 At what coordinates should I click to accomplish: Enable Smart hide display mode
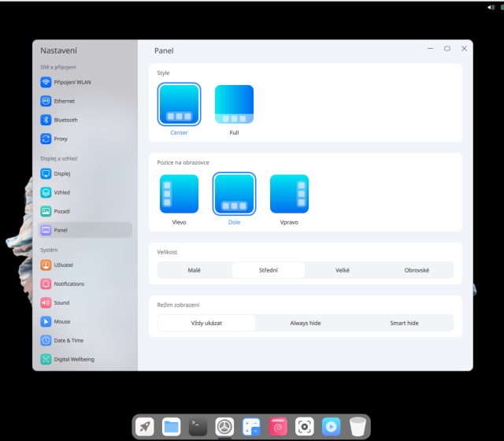pos(404,323)
